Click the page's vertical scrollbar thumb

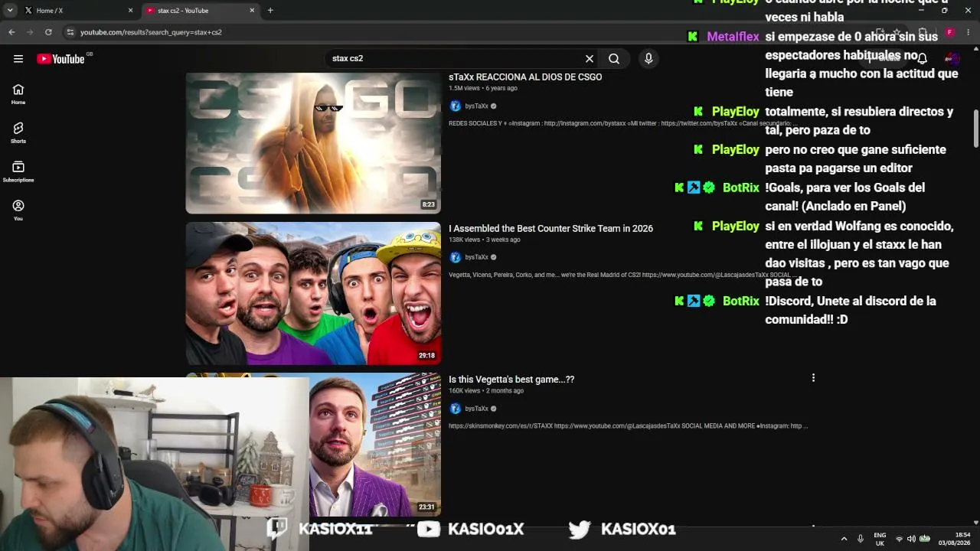[975, 129]
